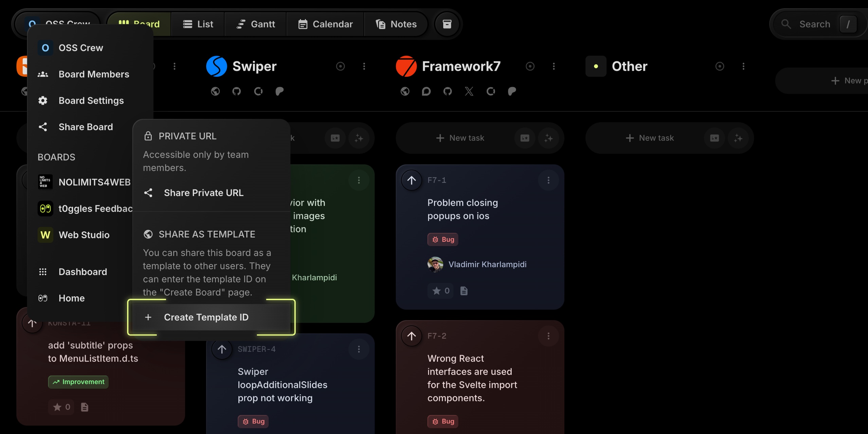
Task: Click the Search input field
Action: (x=815, y=24)
